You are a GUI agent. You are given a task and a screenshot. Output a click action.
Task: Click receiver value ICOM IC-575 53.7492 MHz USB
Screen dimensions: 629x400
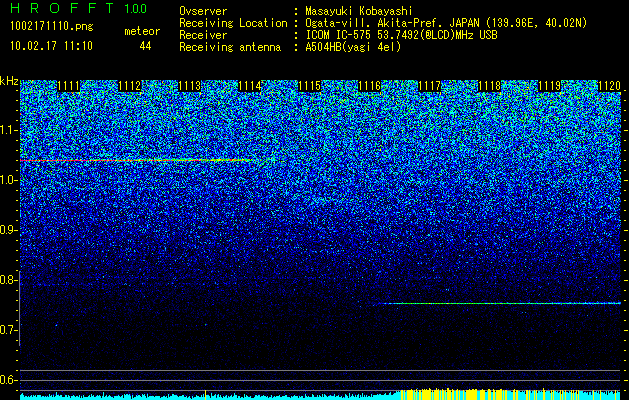tap(402, 35)
